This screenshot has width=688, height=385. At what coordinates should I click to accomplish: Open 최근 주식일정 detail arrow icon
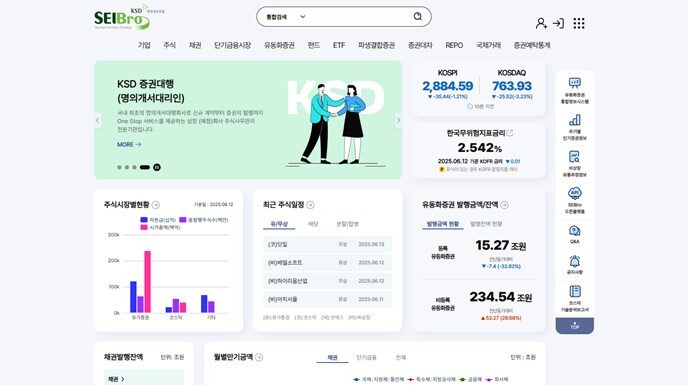(310, 205)
